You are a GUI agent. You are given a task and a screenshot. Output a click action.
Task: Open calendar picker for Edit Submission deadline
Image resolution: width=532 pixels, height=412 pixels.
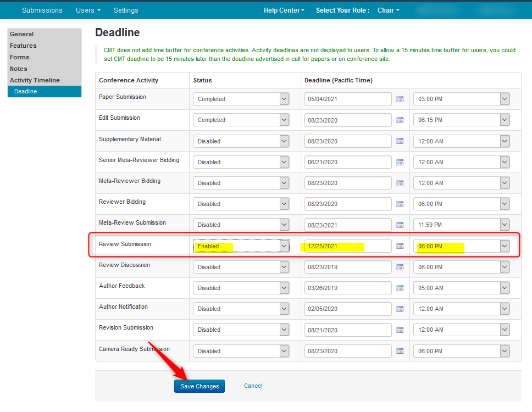pos(400,120)
